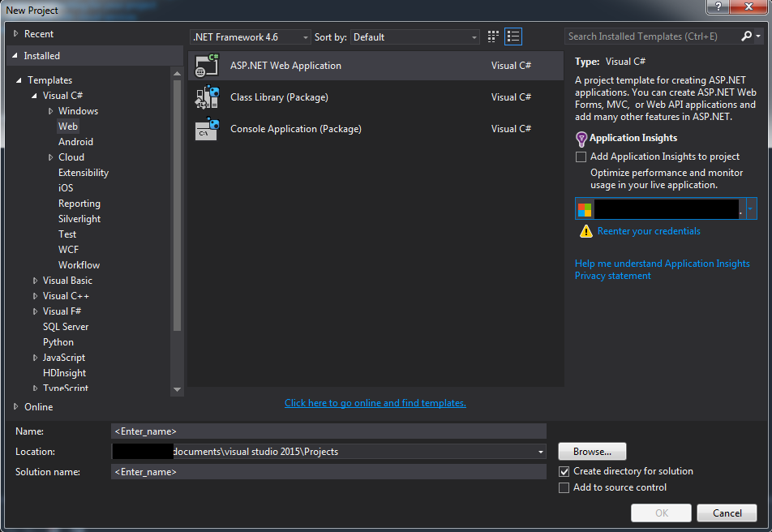Image resolution: width=772 pixels, height=532 pixels.
Task: Expand the Cloud tree node
Action: tap(50, 157)
